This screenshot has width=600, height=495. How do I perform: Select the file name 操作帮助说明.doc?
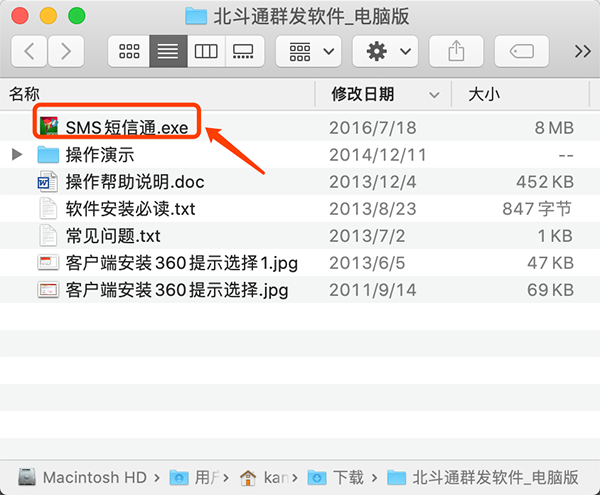tap(135, 182)
